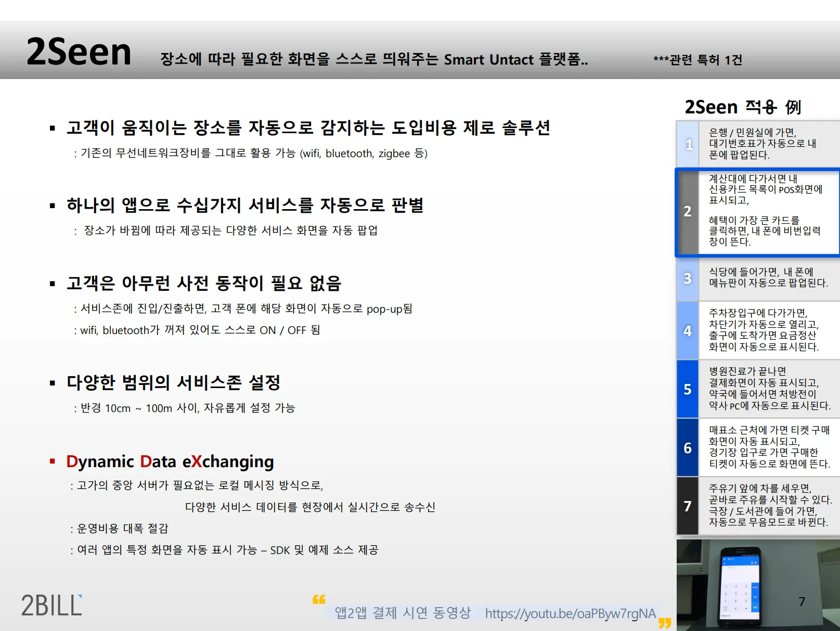
Task: Click the number 5 hospital example tile
Action: click(x=688, y=389)
